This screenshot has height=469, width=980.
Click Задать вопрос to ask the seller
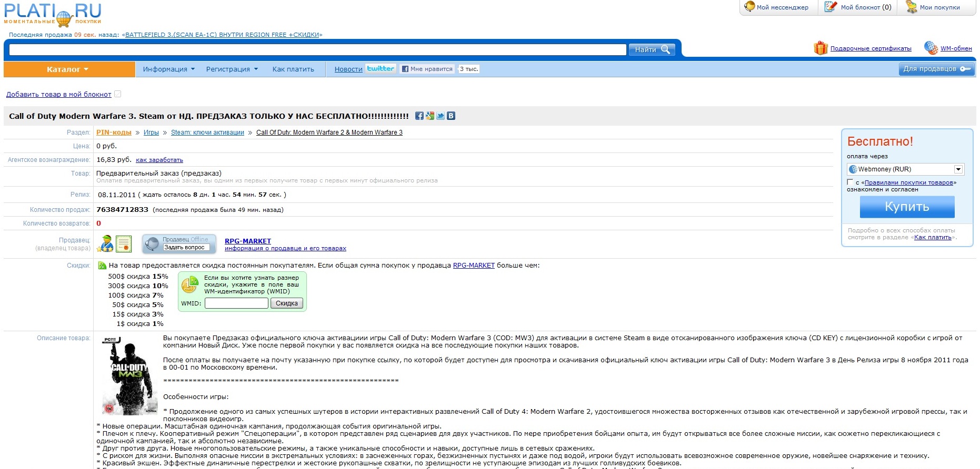coord(186,248)
